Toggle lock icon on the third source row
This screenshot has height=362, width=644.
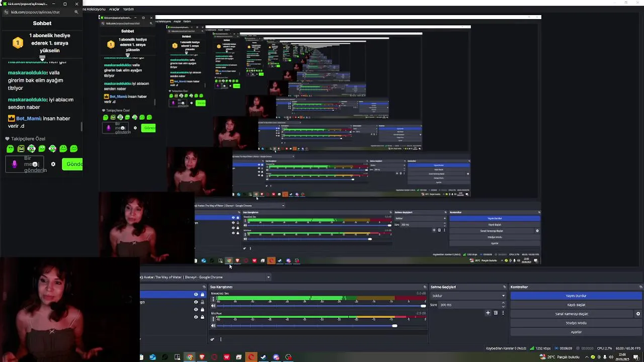click(x=202, y=310)
